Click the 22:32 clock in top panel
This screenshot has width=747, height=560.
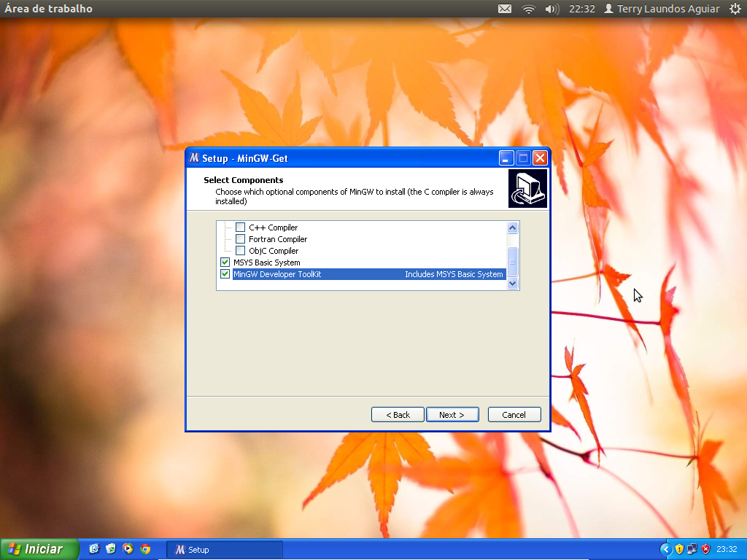pos(581,9)
